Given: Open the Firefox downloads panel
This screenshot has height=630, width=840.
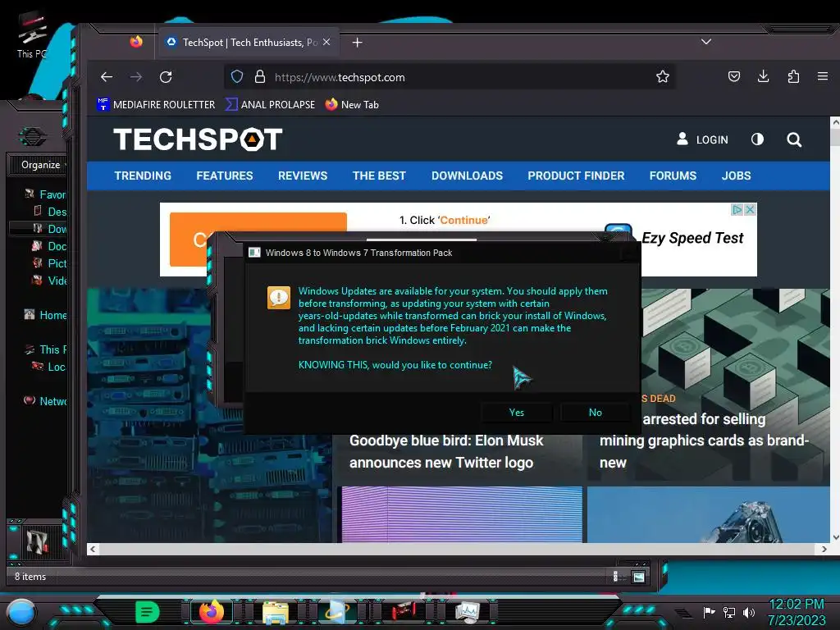Looking at the screenshot, I should pyautogui.click(x=764, y=76).
